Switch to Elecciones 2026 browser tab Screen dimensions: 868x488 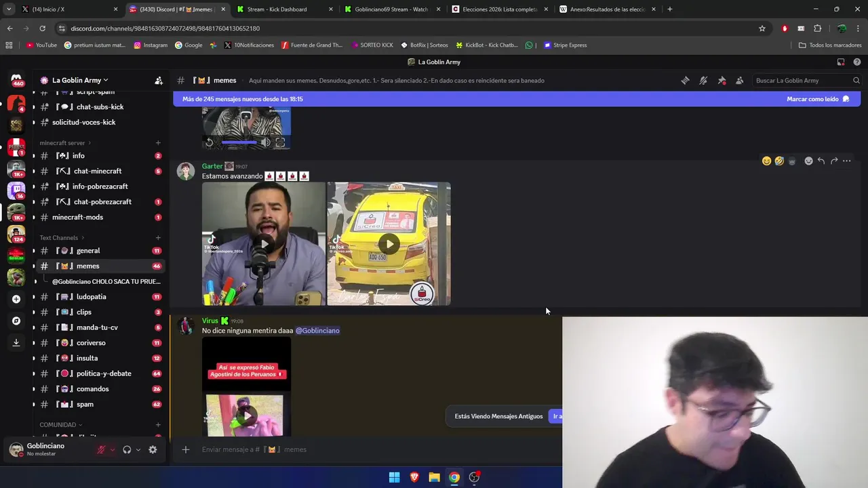pyautogui.click(x=499, y=9)
